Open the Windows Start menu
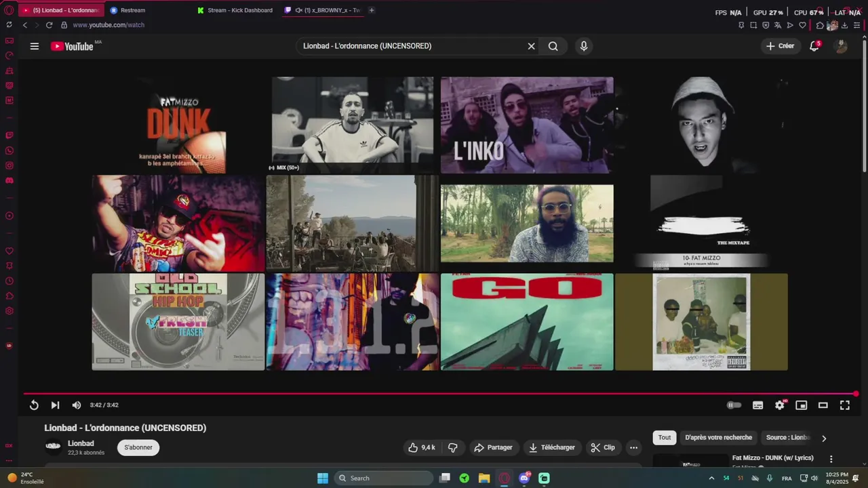 pos(323,478)
